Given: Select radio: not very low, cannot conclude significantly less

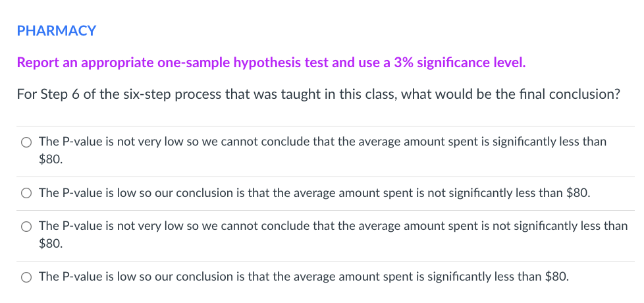Looking at the screenshot, I should pos(26,142).
